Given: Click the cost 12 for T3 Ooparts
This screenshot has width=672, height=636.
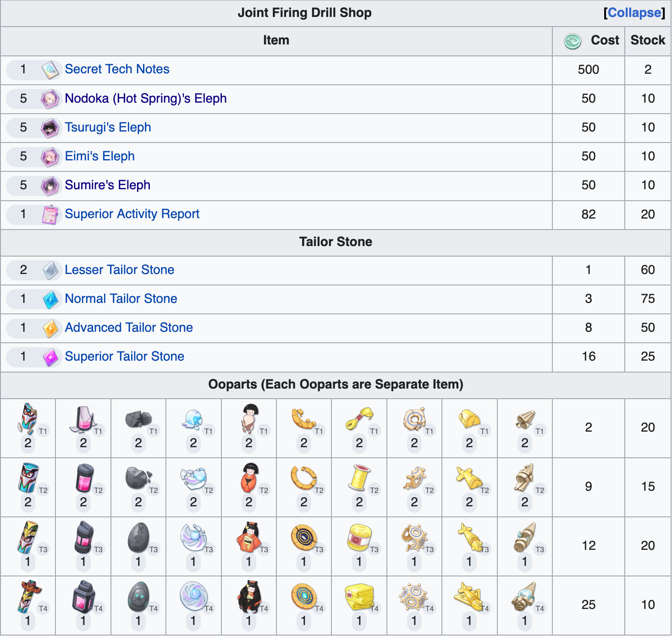Looking at the screenshot, I should point(589,546).
